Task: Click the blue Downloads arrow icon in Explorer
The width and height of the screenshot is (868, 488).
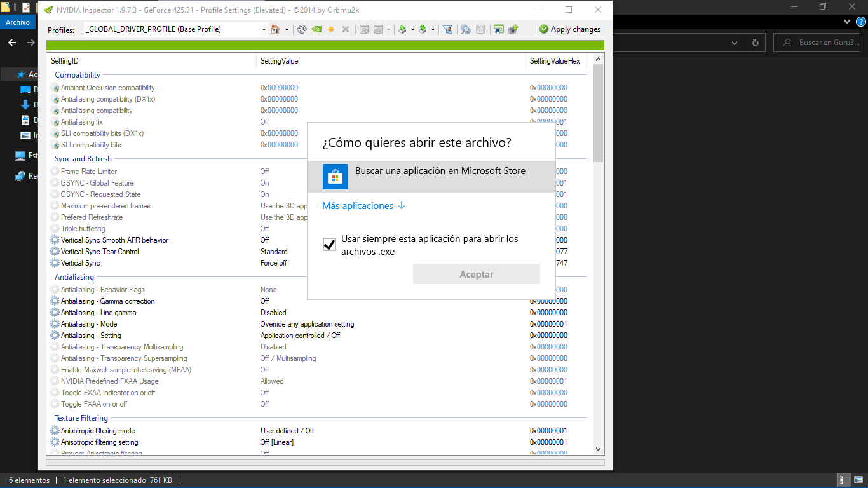Action: pyautogui.click(x=25, y=105)
